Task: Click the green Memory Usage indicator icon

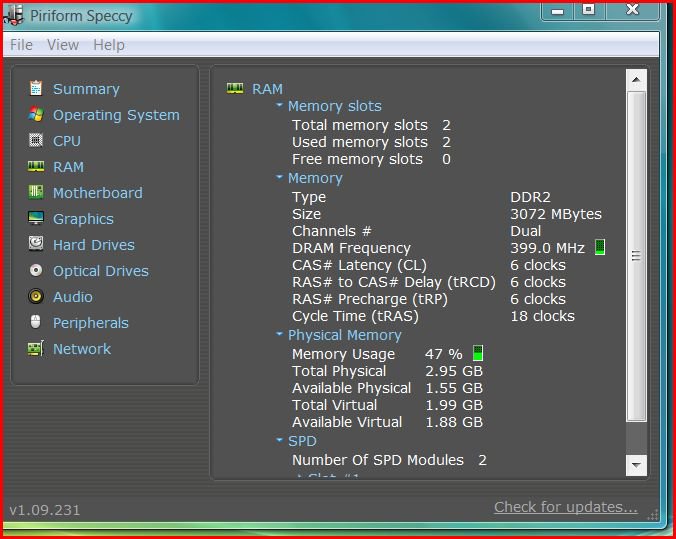Action: [478, 353]
